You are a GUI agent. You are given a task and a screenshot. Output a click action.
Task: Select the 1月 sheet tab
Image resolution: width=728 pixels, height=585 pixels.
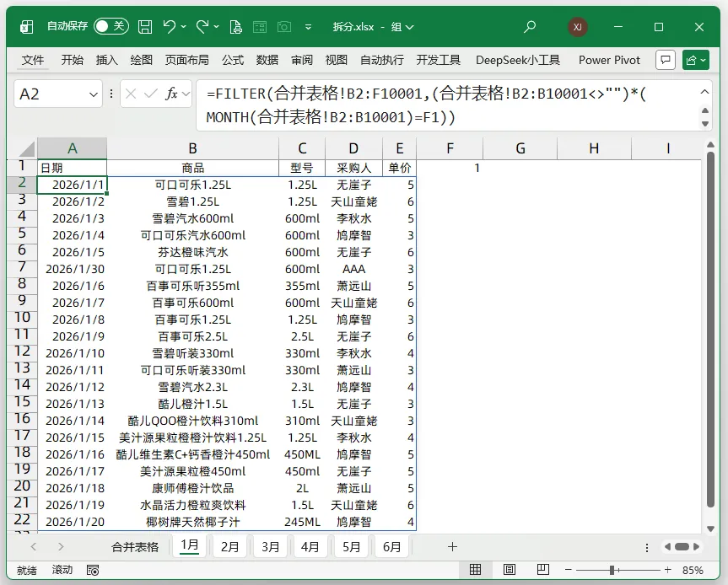[190, 545]
